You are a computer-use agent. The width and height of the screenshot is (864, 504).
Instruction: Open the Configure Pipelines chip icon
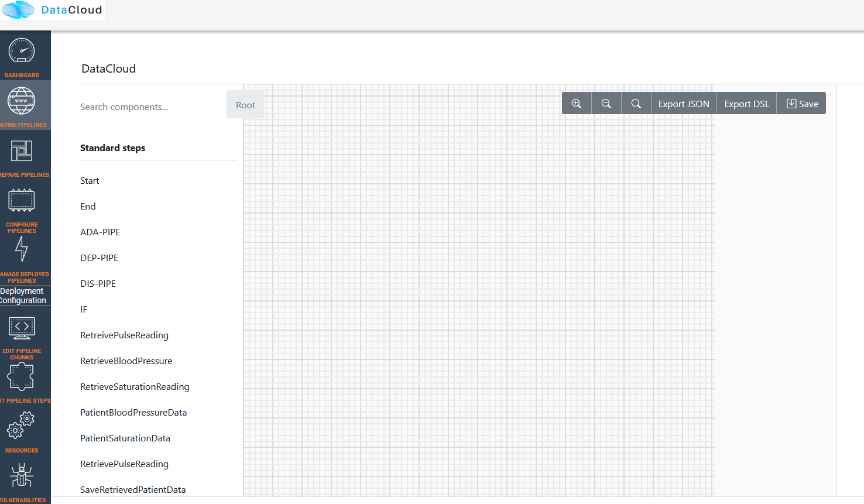[x=22, y=200]
